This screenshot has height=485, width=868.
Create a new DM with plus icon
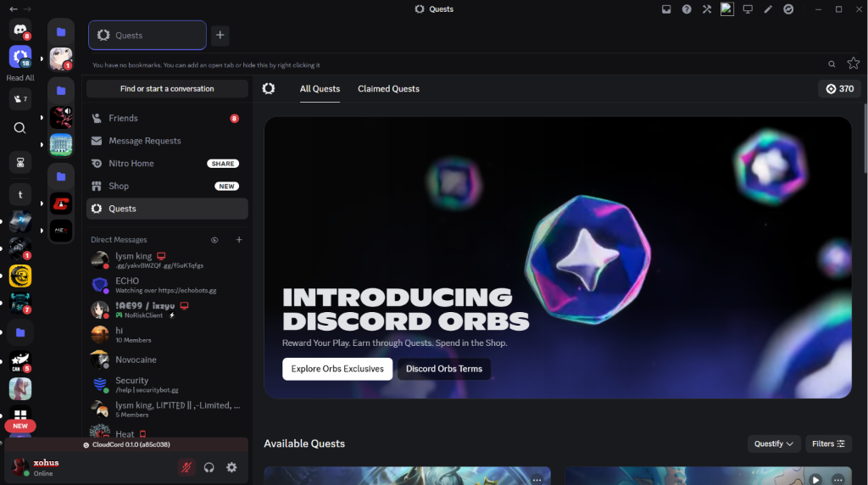coord(239,240)
